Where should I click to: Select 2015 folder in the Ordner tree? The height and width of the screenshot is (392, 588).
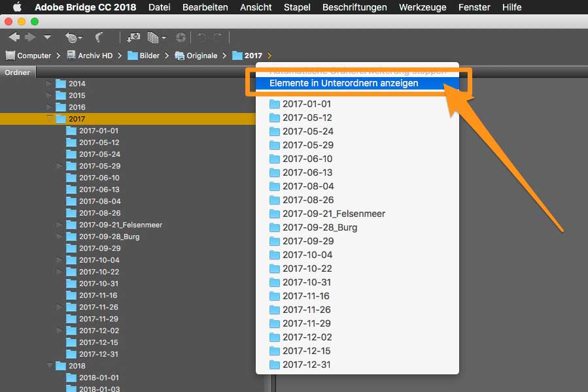70,95
